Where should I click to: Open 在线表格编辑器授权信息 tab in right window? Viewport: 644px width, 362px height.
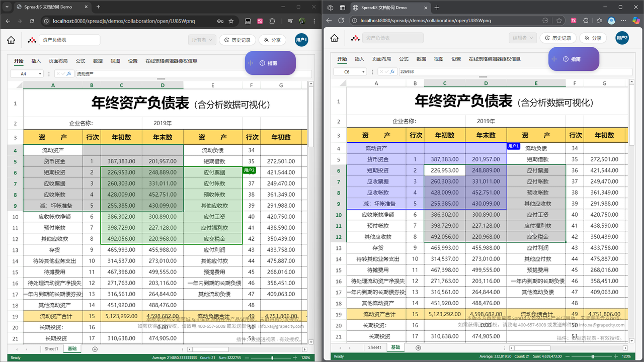pos(495,59)
